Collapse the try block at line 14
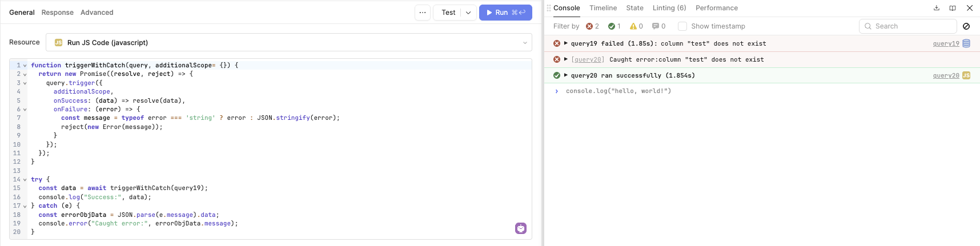The image size is (980, 246). click(25, 180)
